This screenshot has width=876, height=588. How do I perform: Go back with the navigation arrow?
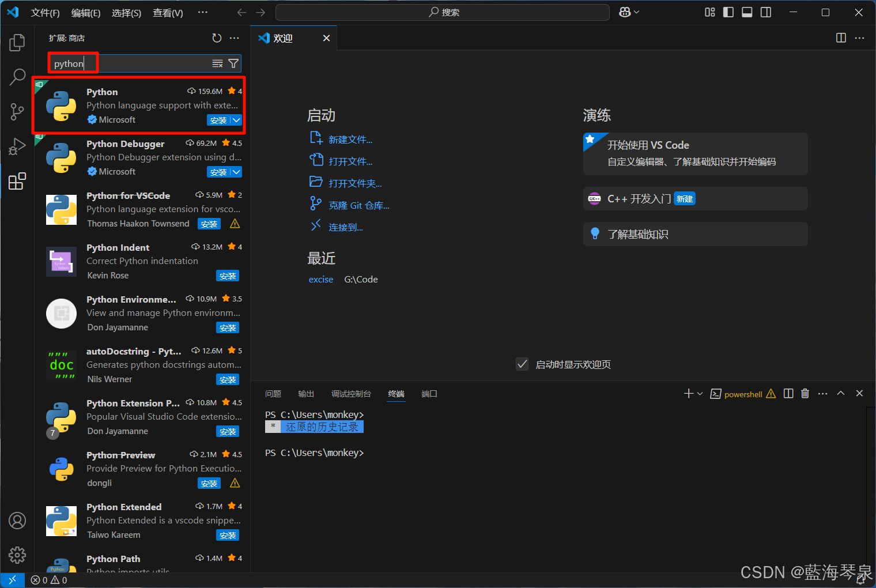(x=242, y=12)
